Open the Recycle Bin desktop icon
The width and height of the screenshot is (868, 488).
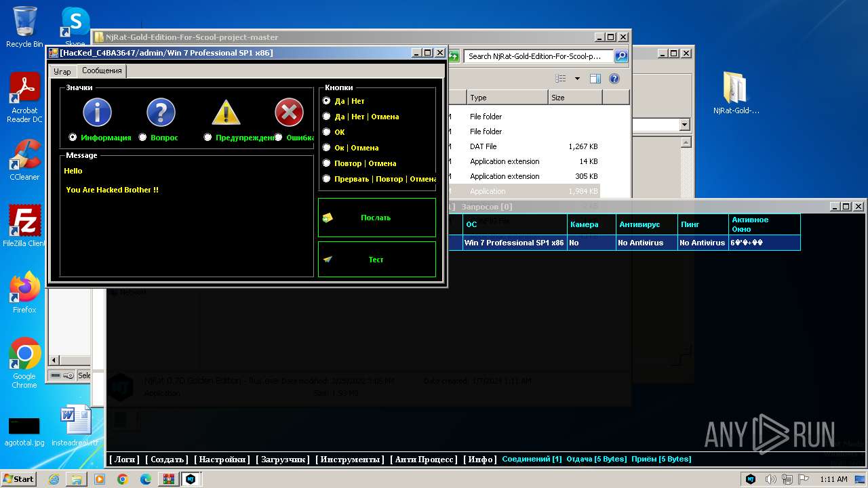point(24,27)
